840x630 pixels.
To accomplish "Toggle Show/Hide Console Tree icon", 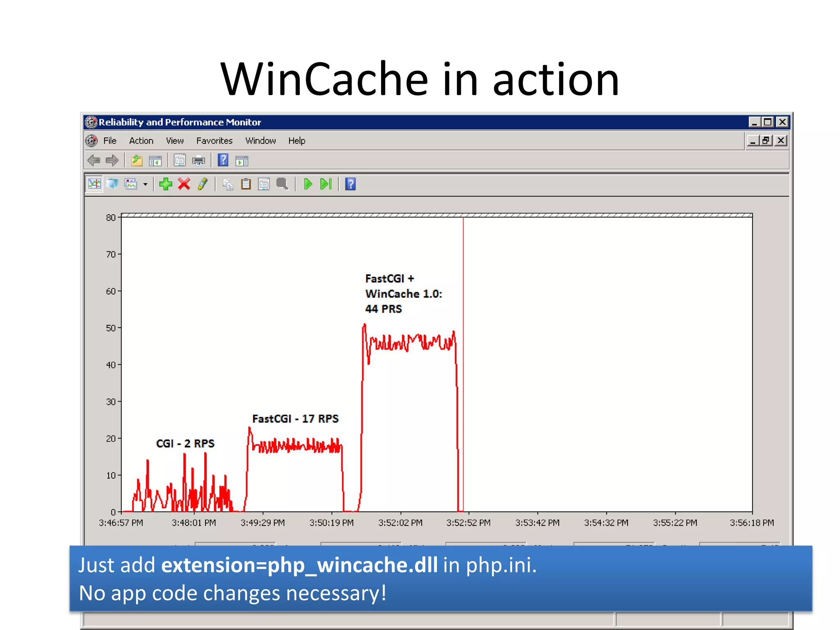I will [155, 161].
